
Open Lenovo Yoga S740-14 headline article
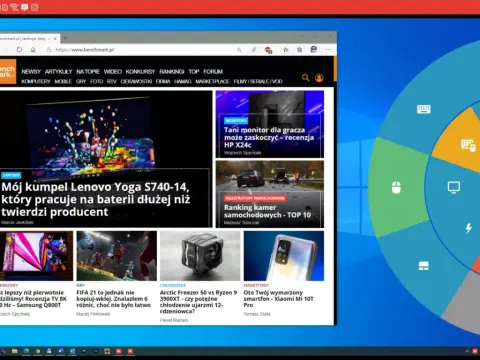pos(96,199)
